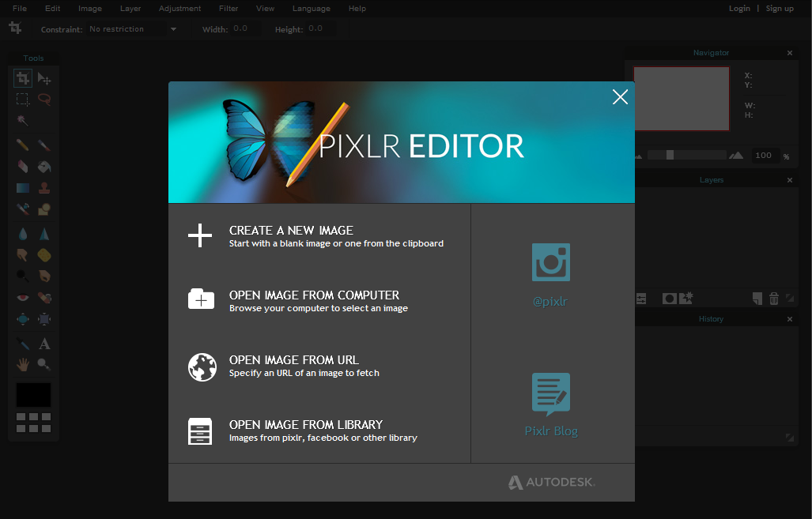Open the File menu

click(x=20, y=8)
